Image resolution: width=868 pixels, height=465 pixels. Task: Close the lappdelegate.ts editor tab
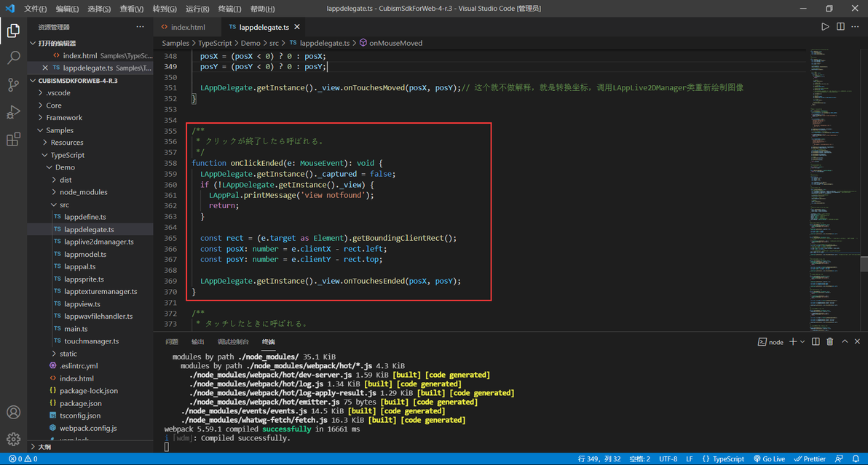point(297,27)
